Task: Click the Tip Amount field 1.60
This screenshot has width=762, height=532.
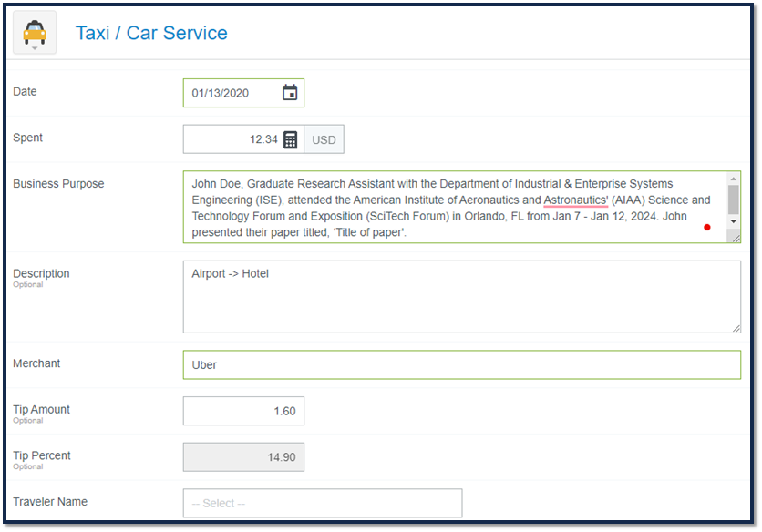Action: coord(243,411)
